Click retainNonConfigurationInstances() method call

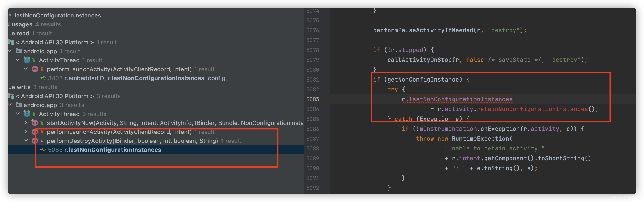(x=536, y=109)
